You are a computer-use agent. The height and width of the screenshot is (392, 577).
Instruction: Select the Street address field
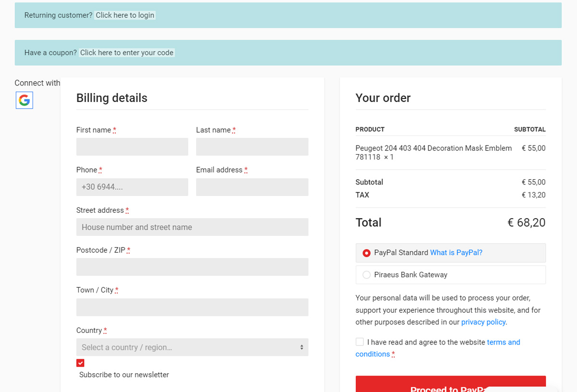click(192, 227)
